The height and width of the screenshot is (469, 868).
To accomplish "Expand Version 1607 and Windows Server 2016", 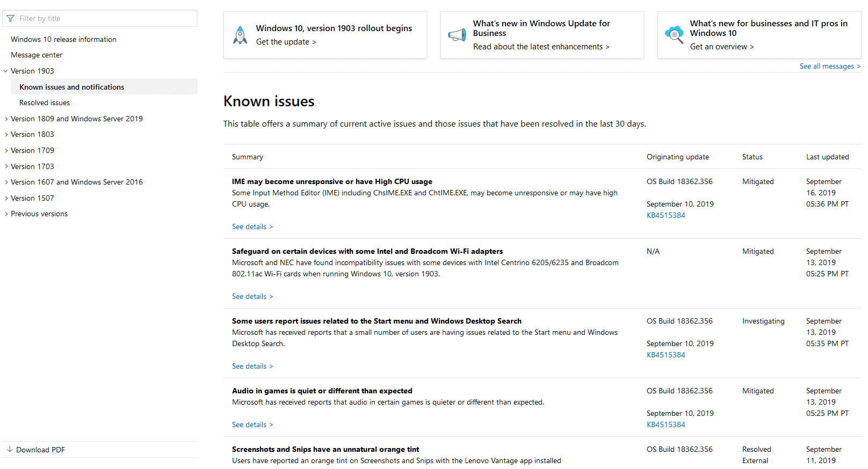I will click(6, 182).
